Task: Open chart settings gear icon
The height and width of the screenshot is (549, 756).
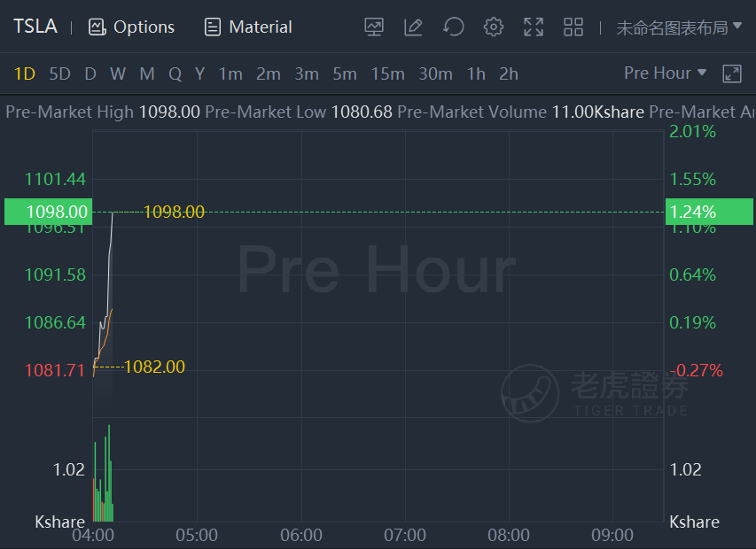Action: (x=494, y=27)
